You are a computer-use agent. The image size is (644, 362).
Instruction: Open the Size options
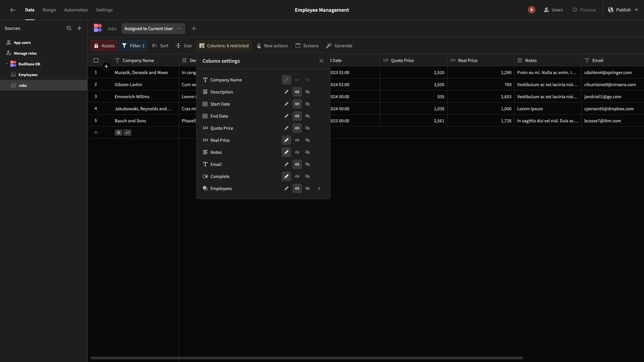coord(184,46)
